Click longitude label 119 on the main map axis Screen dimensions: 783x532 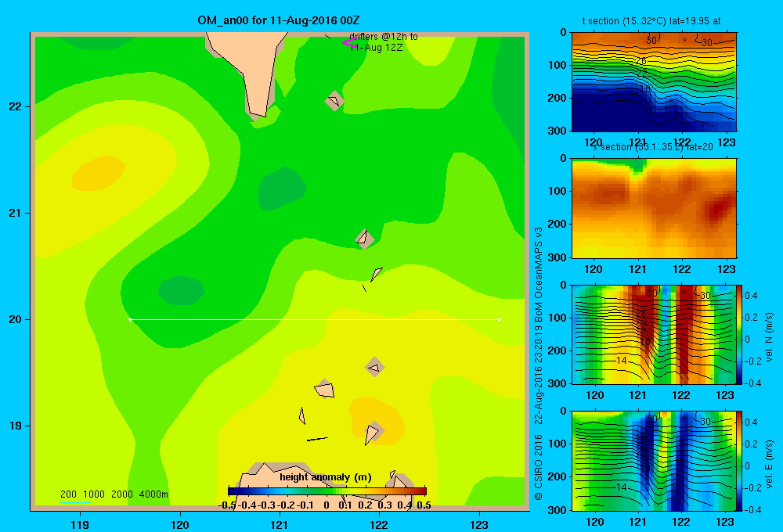pyautogui.click(x=80, y=524)
